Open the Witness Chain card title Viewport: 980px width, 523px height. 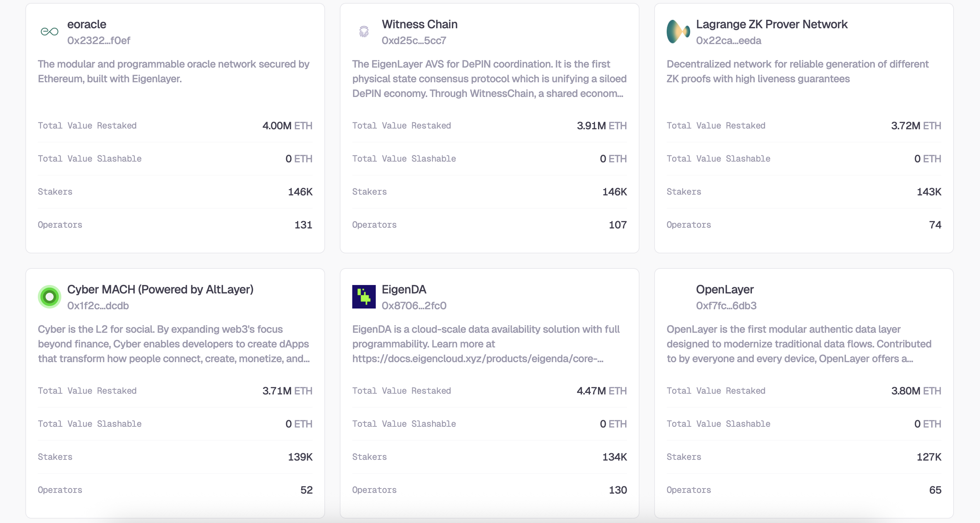(419, 24)
